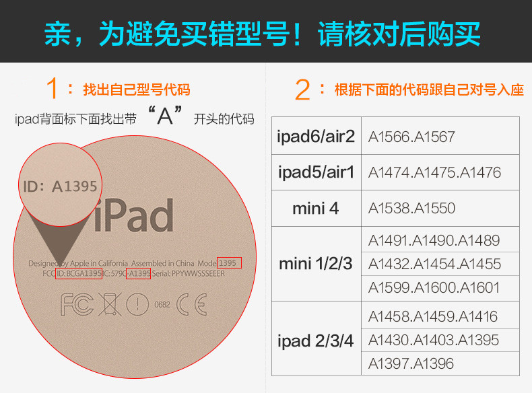
Task: Click the A1538.A1550 code cell
Action: [411, 209]
